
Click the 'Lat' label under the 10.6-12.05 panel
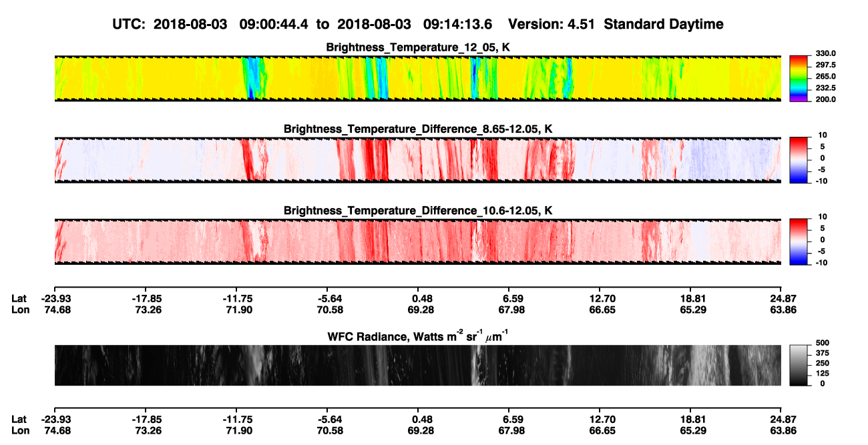19,299
